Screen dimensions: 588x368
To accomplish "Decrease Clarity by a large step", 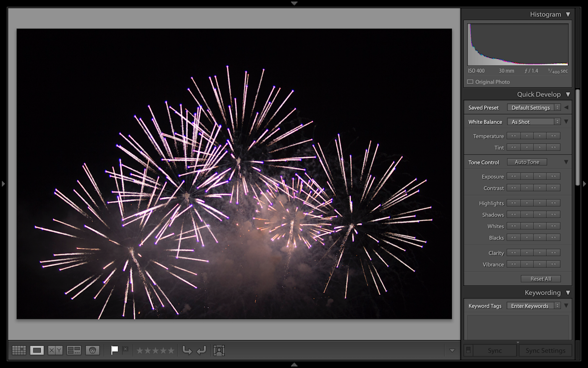I will pyautogui.click(x=514, y=252).
